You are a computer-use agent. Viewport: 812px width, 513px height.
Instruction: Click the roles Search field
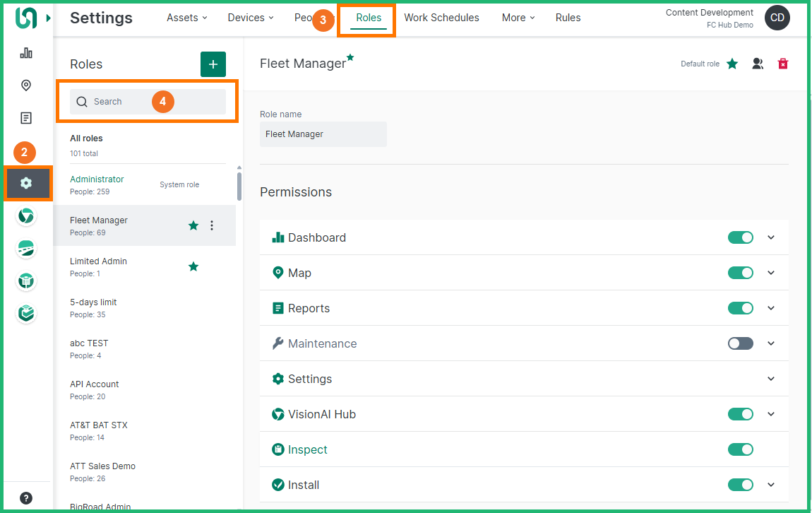pos(148,102)
